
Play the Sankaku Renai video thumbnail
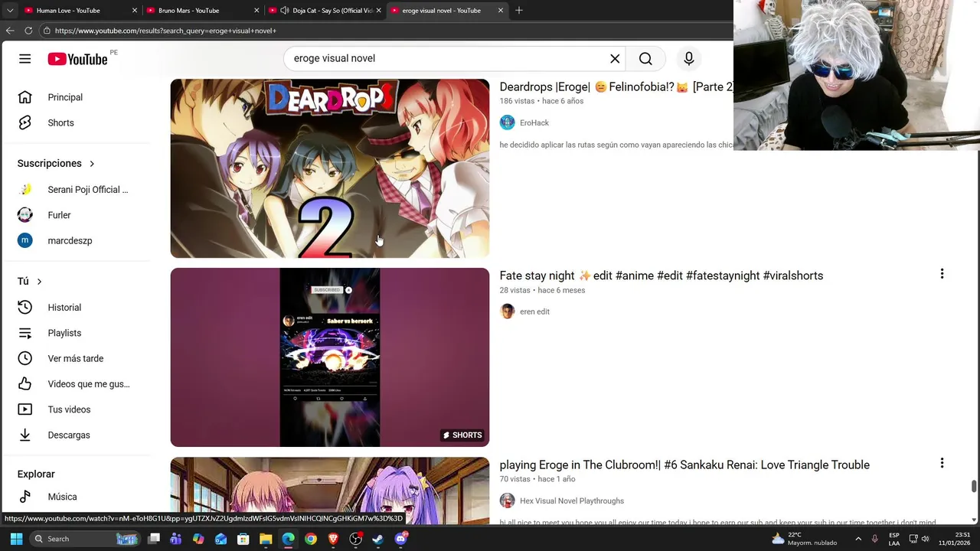[329, 490]
